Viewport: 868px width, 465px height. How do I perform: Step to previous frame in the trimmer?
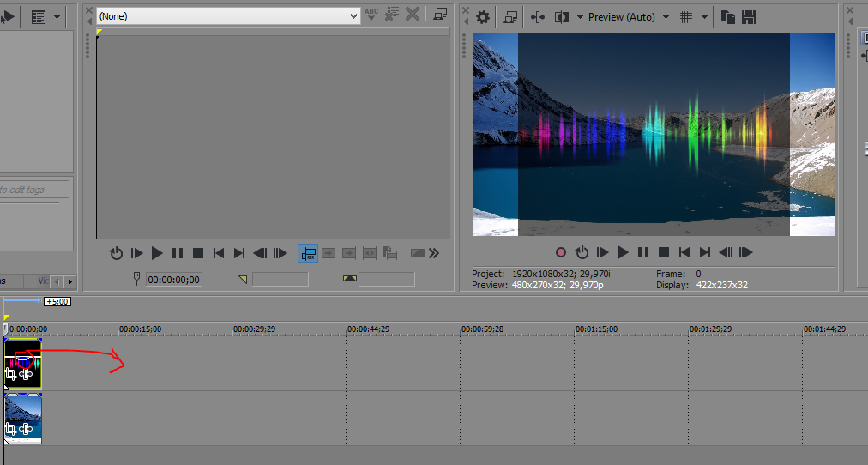click(x=260, y=254)
